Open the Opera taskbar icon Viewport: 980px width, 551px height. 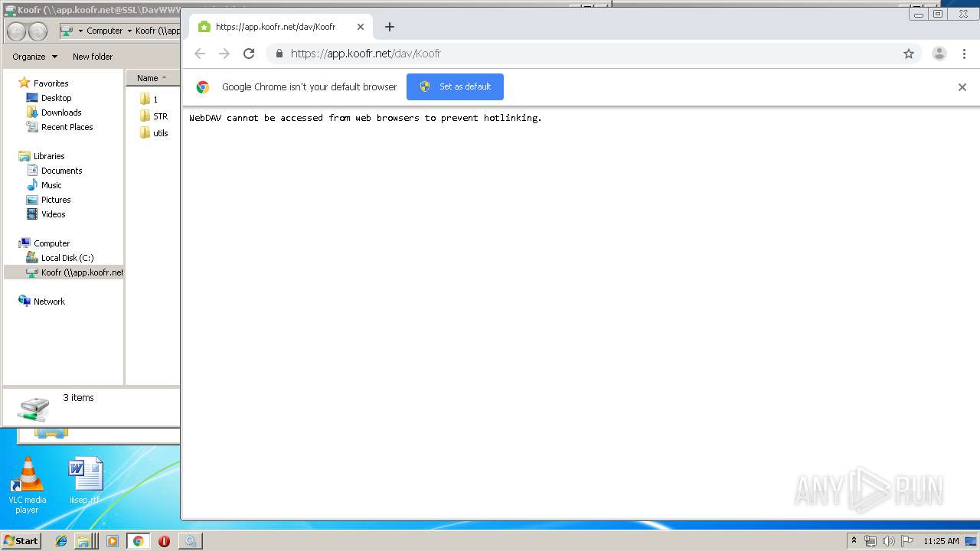pyautogui.click(x=164, y=541)
